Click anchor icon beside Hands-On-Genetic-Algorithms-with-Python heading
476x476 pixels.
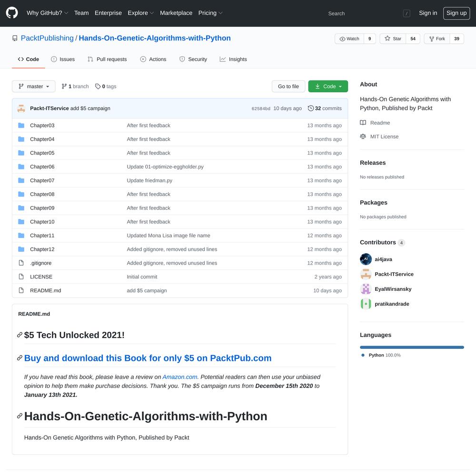pyautogui.click(x=20, y=416)
